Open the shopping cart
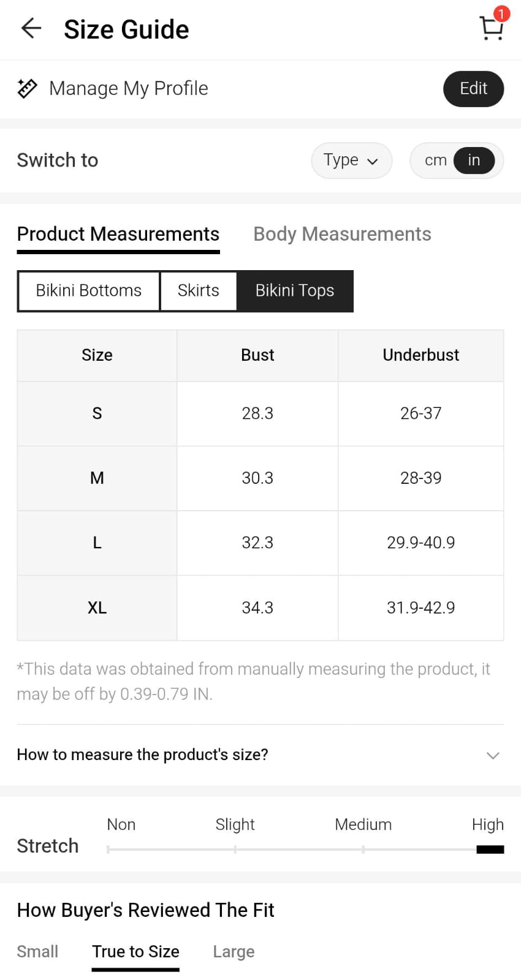 [x=492, y=28]
